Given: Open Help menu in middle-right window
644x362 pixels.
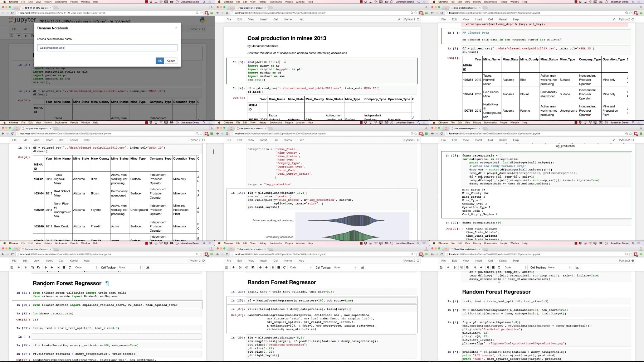Looking at the screenshot, I should point(516,140).
